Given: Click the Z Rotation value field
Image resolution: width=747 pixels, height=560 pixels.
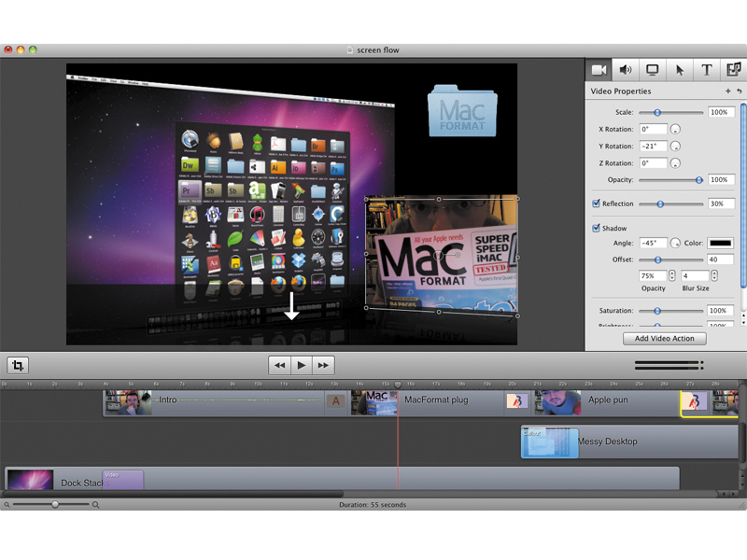Looking at the screenshot, I should (653, 163).
